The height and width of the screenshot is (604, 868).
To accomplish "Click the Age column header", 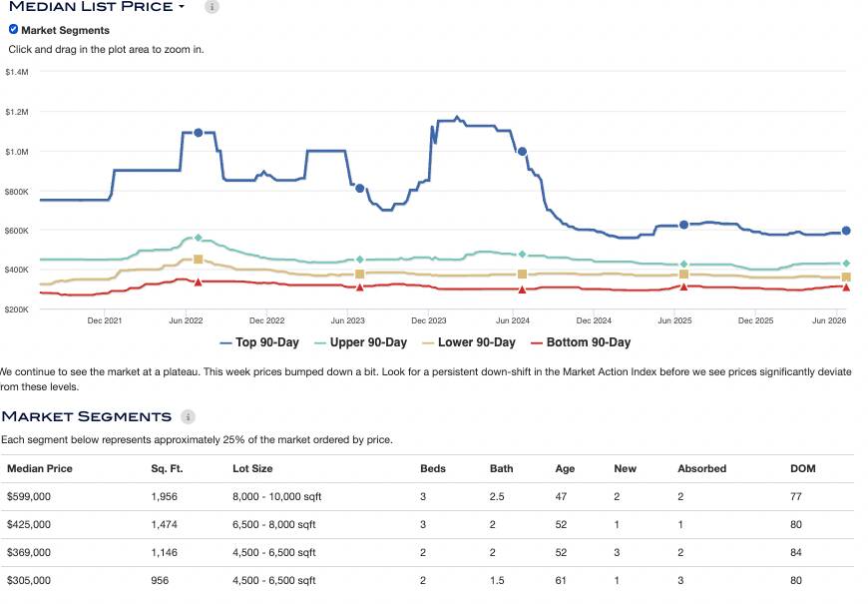I will 565,468.
